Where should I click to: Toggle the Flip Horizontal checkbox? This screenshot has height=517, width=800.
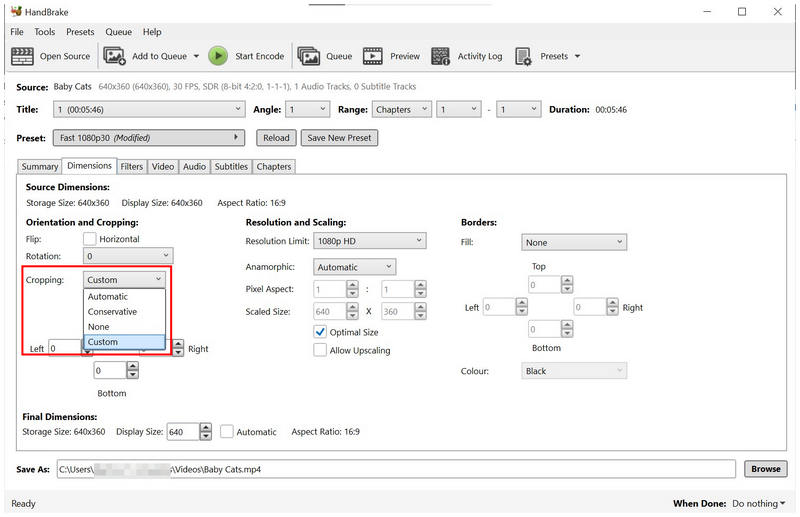89,239
